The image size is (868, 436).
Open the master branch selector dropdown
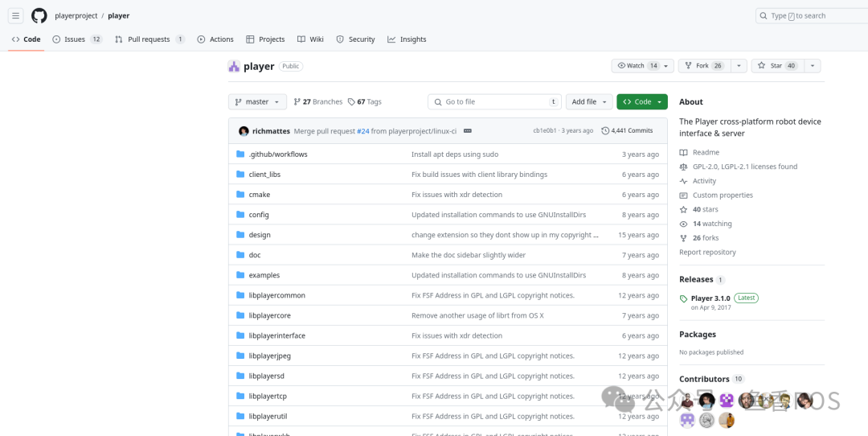tap(257, 102)
